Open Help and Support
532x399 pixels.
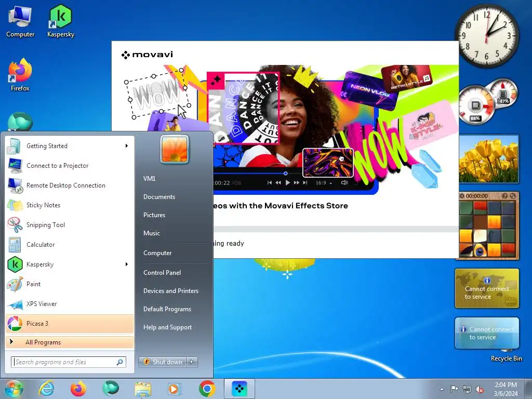coord(167,327)
